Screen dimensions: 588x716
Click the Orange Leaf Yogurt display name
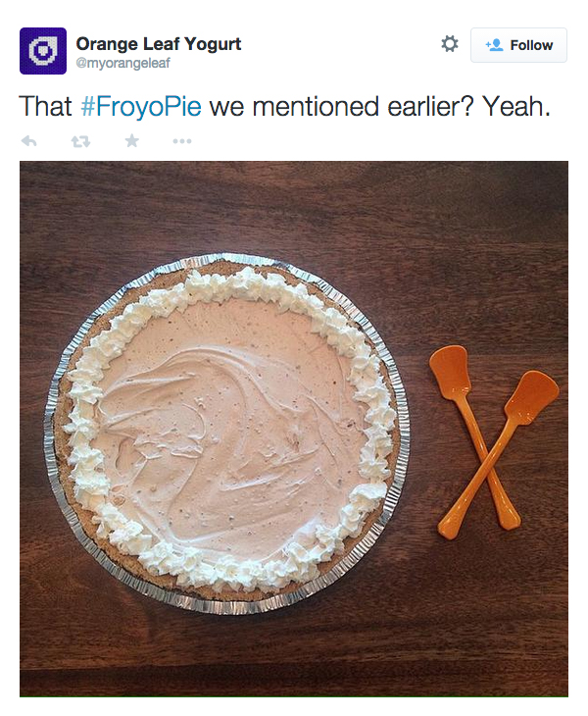[x=159, y=44]
